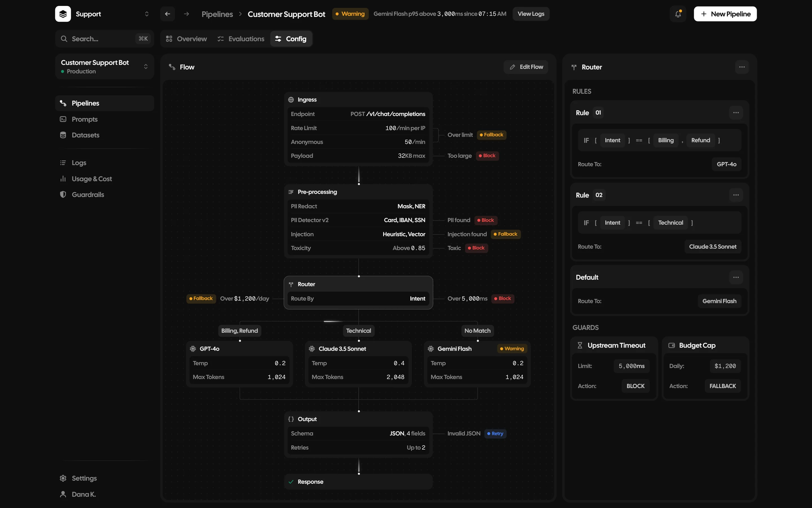The image size is (812, 508).
Task: Focus the Search field
Action: 104,39
